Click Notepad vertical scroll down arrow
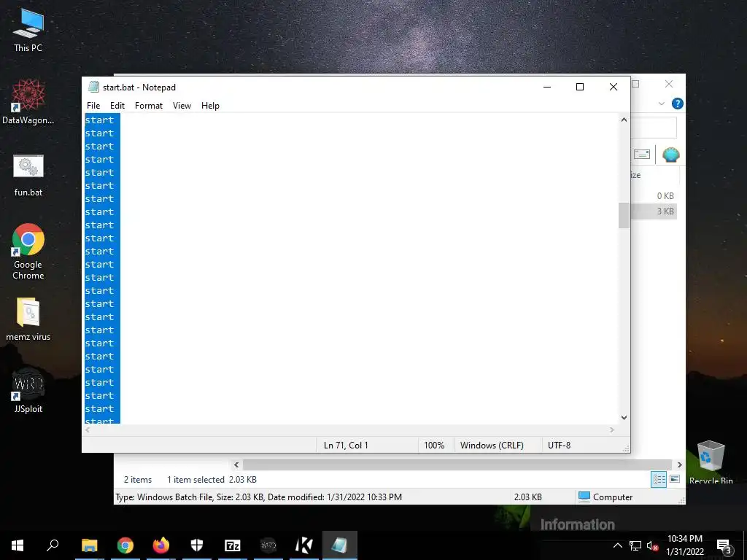This screenshot has width=747, height=560. (624, 418)
